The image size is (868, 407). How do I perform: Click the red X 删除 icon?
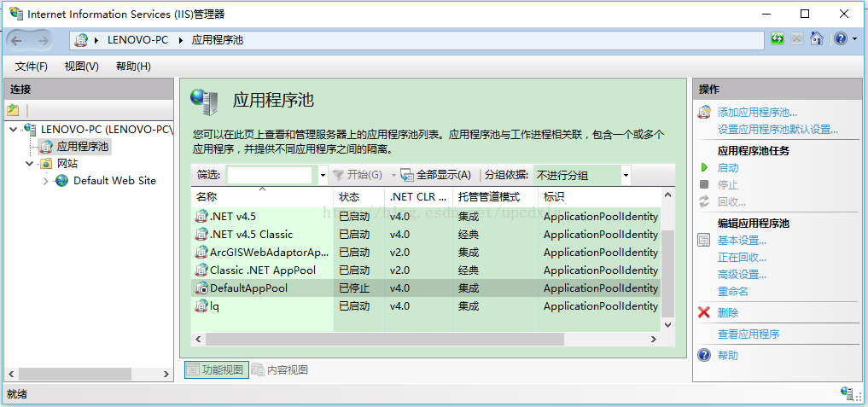[x=704, y=312]
